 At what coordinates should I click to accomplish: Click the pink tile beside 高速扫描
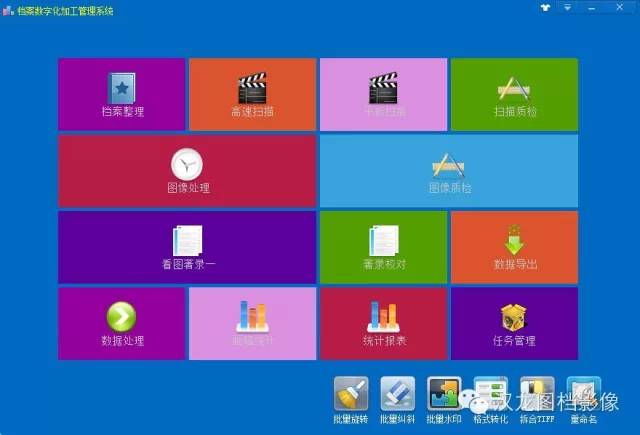point(384,94)
